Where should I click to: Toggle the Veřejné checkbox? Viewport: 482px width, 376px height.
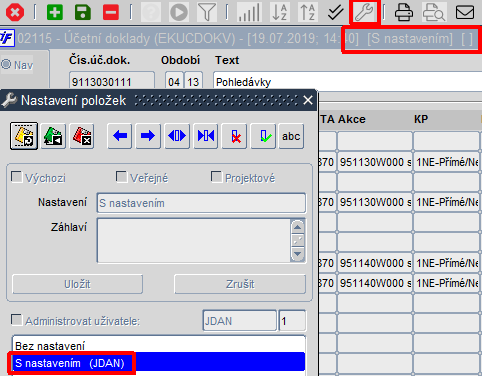pos(121,177)
